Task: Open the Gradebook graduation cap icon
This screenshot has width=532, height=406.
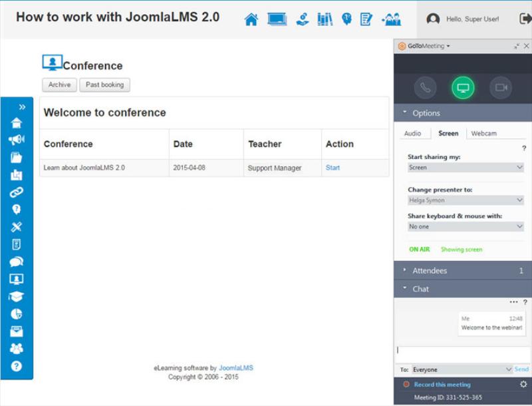Action: [16, 296]
